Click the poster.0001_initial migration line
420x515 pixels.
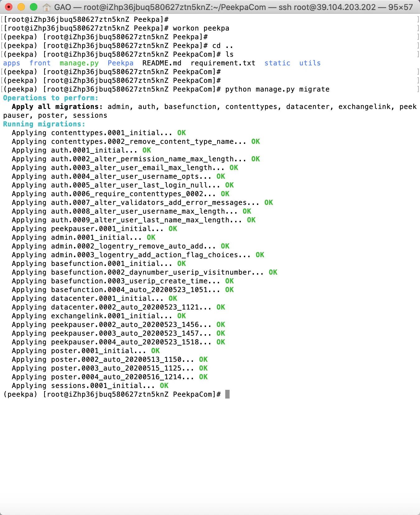(x=86, y=351)
